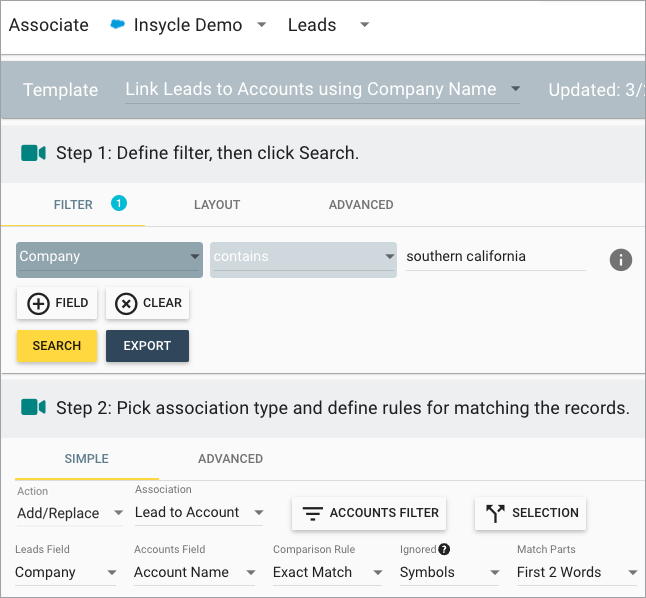
Task: Expand the Template dropdown
Action: coord(322,89)
